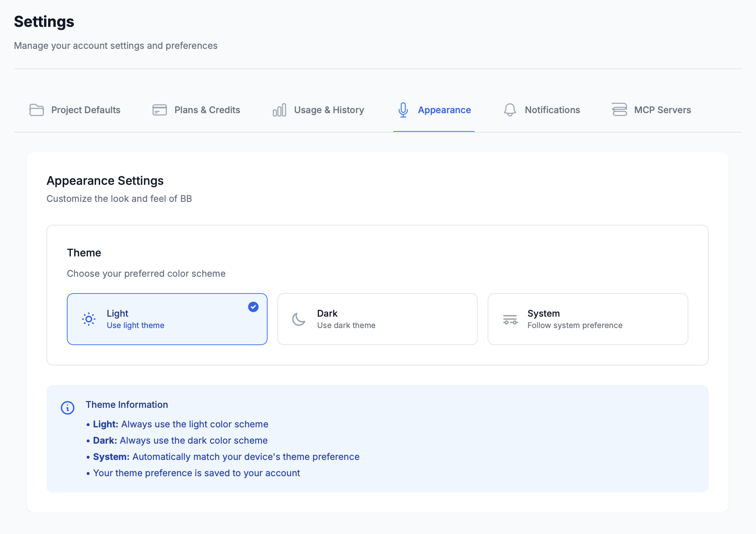Switch to the MCP Servers tab

[x=662, y=110]
